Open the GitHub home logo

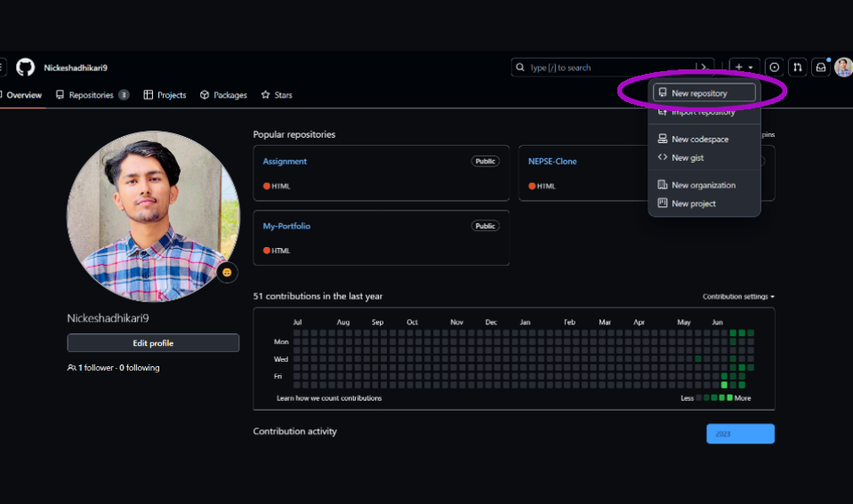pyautogui.click(x=25, y=68)
